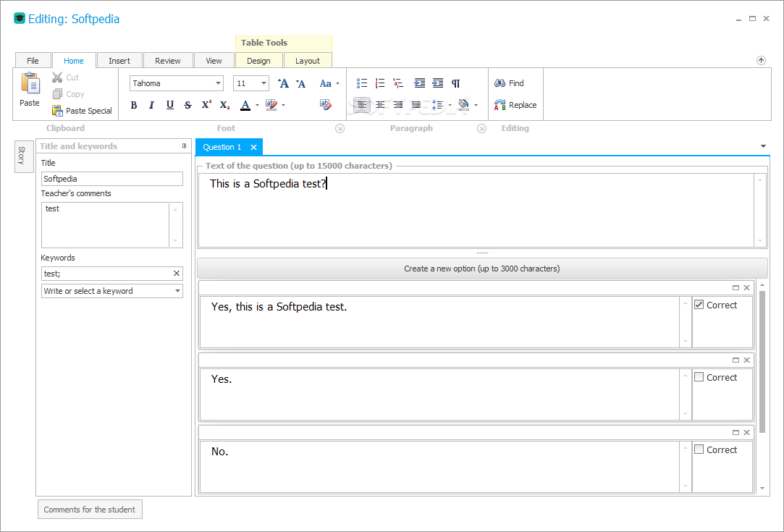Image resolution: width=784 pixels, height=532 pixels.
Task: Toggle bold formatting
Action: pyautogui.click(x=133, y=105)
